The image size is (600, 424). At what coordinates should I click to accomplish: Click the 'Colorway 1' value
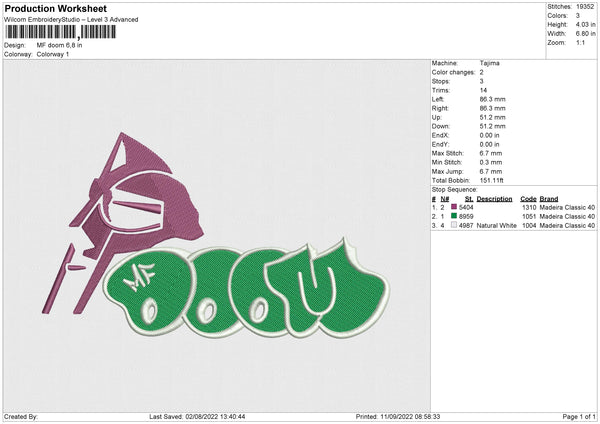[53, 54]
